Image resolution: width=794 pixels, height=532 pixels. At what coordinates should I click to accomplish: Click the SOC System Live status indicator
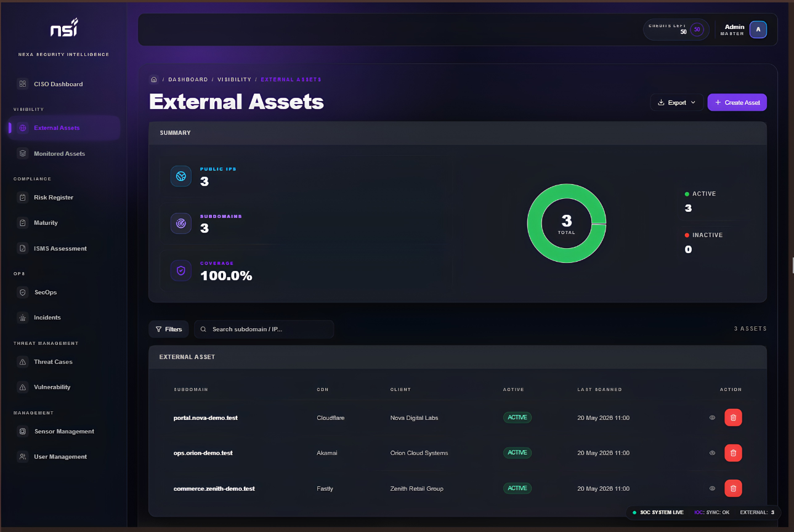click(x=658, y=512)
